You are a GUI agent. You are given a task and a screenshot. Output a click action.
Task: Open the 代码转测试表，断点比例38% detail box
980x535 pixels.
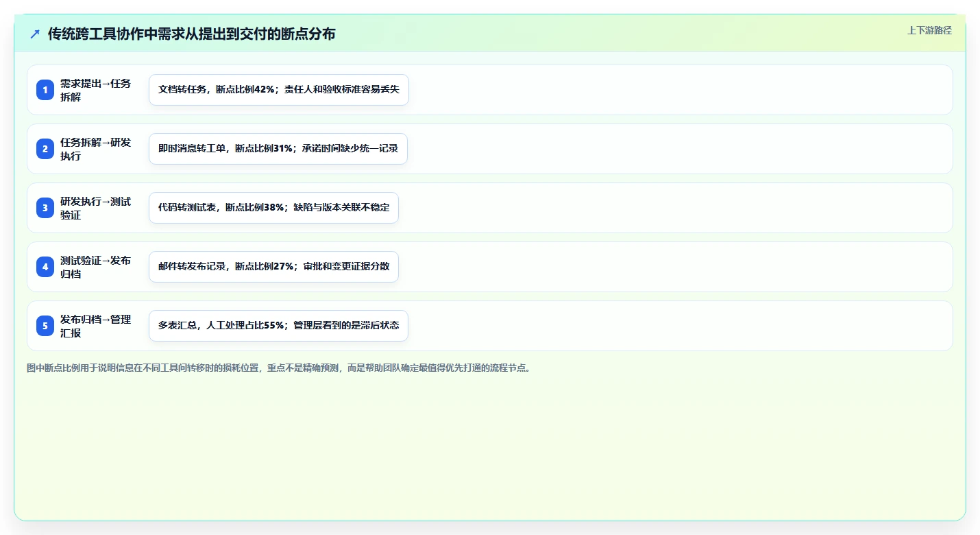point(273,208)
